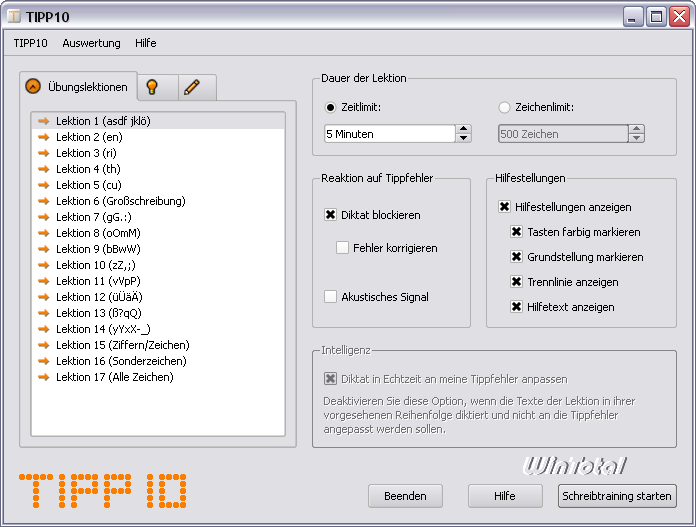Image resolution: width=696 pixels, height=527 pixels.
Task: Enable Fehler korrigieren checkbox
Action: pyautogui.click(x=342, y=248)
